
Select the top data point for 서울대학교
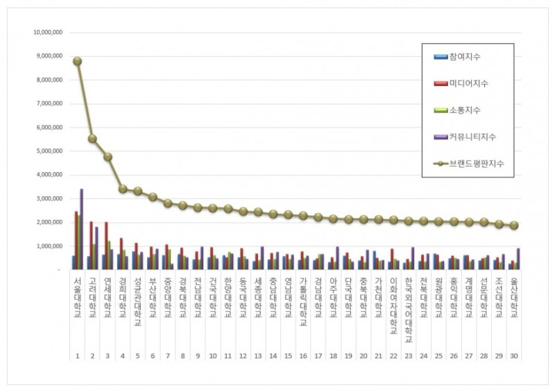[77, 61]
